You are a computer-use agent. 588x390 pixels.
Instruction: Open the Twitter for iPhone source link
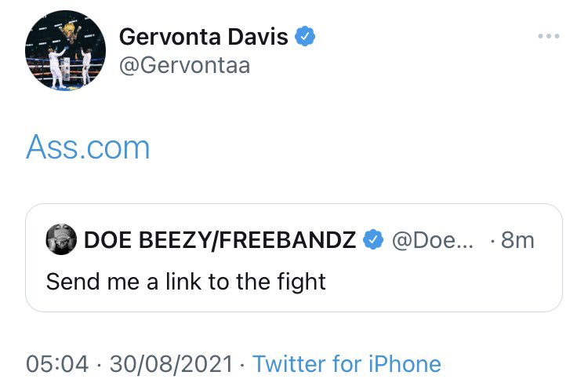tap(347, 364)
